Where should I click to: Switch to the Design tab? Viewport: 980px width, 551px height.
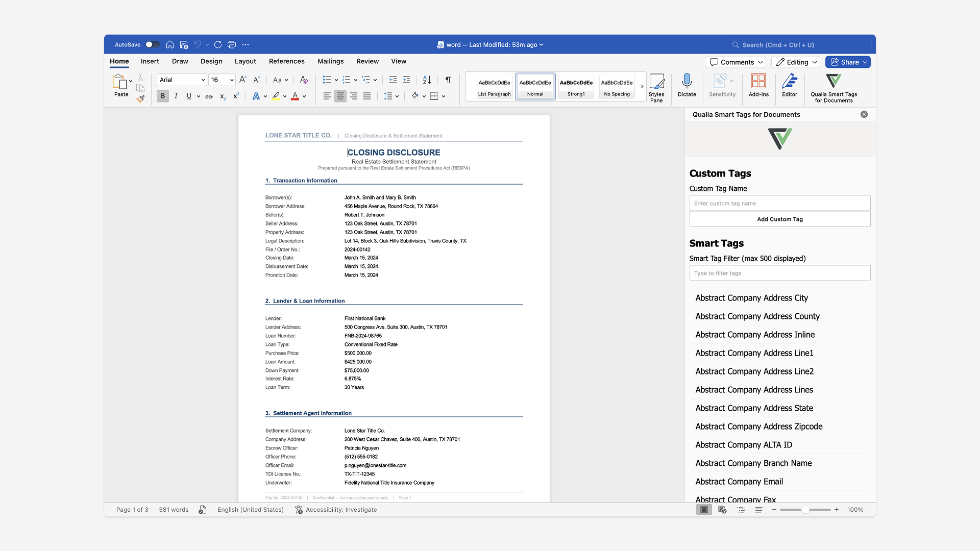click(x=211, y=61)
